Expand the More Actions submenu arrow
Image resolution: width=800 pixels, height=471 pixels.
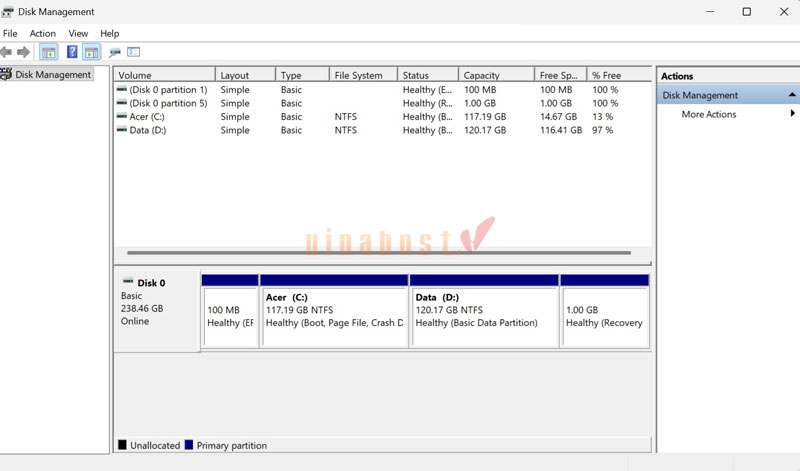click(x=792, y=113)
